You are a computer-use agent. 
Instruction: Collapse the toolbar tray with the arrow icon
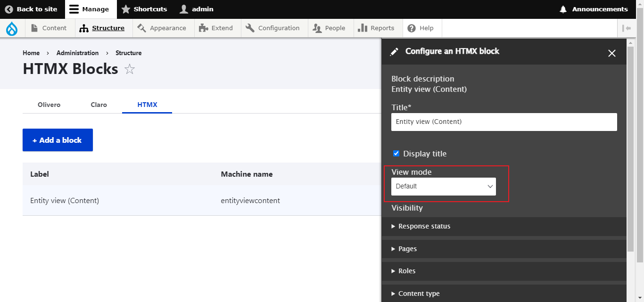(x=627, y=28)
